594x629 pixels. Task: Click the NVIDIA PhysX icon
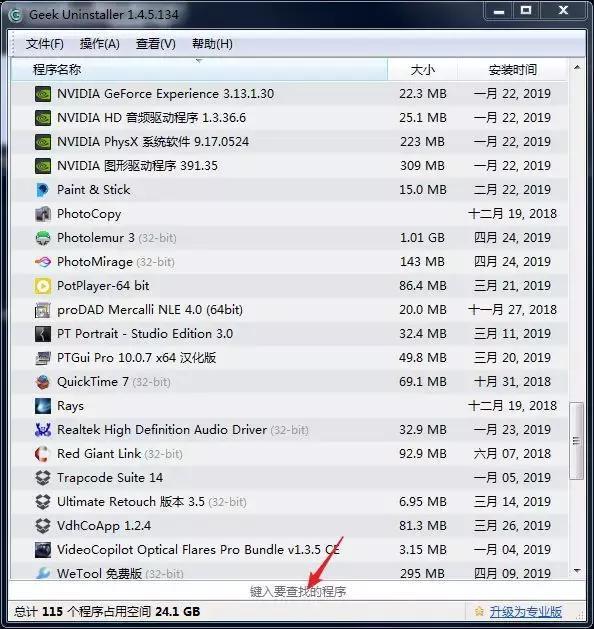43,142
